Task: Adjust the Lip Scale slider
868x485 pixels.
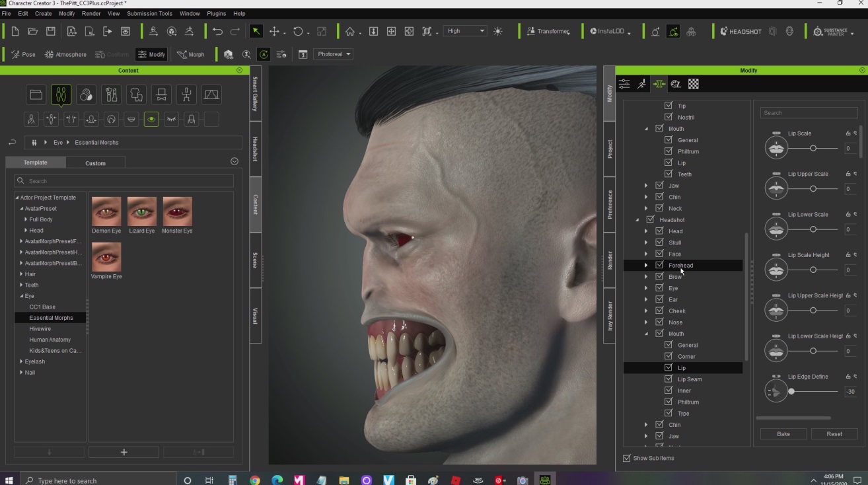Action: pos(813,148)
